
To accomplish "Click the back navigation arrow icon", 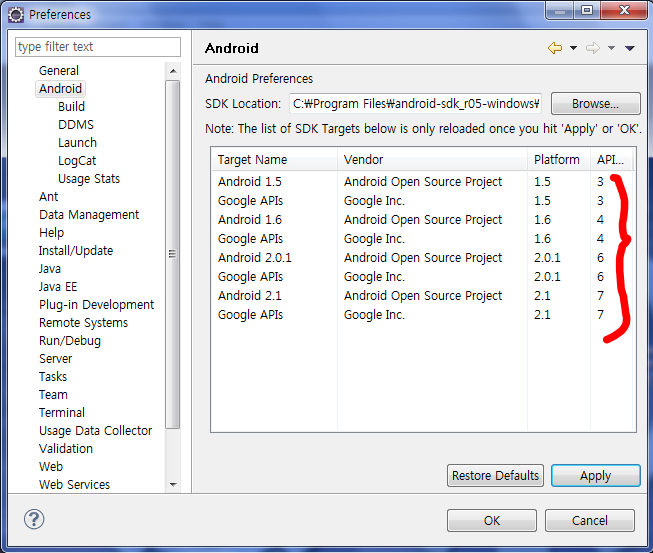I will click(555, 48).
